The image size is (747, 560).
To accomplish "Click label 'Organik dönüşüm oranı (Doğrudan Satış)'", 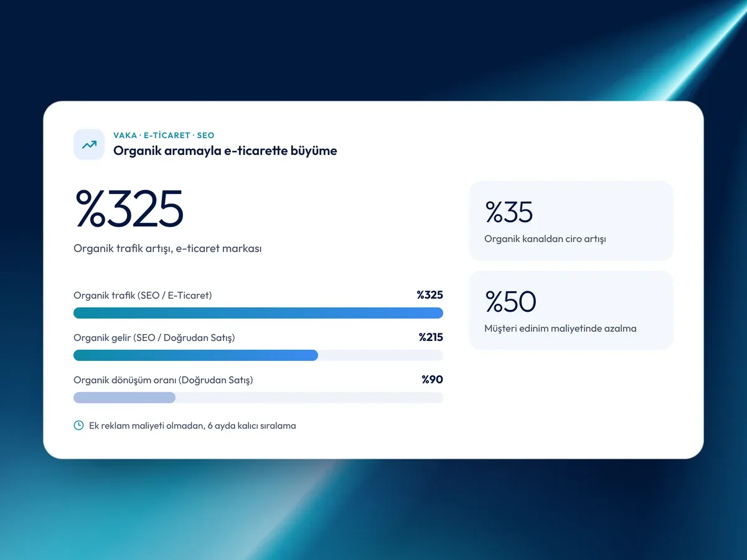I will point(163,380).
